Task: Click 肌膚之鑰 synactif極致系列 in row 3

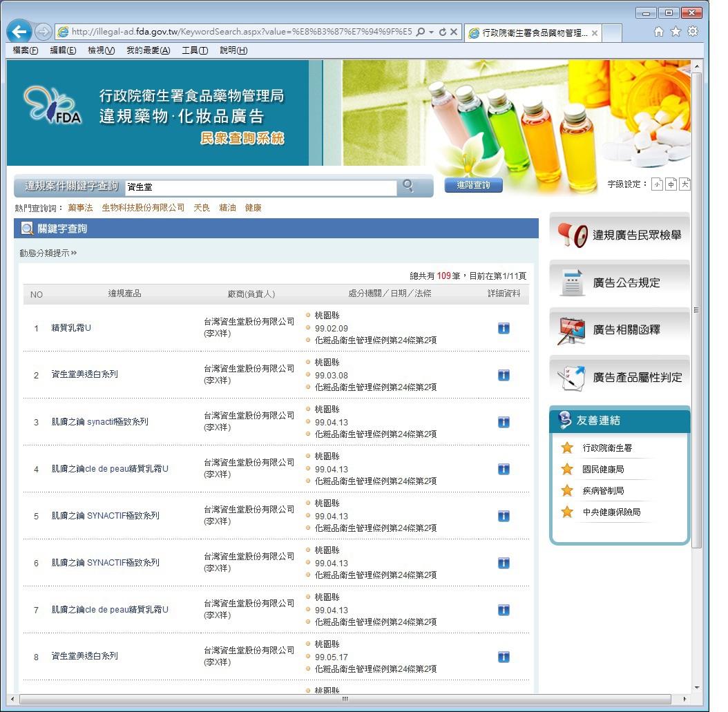Action: (100, 421)
